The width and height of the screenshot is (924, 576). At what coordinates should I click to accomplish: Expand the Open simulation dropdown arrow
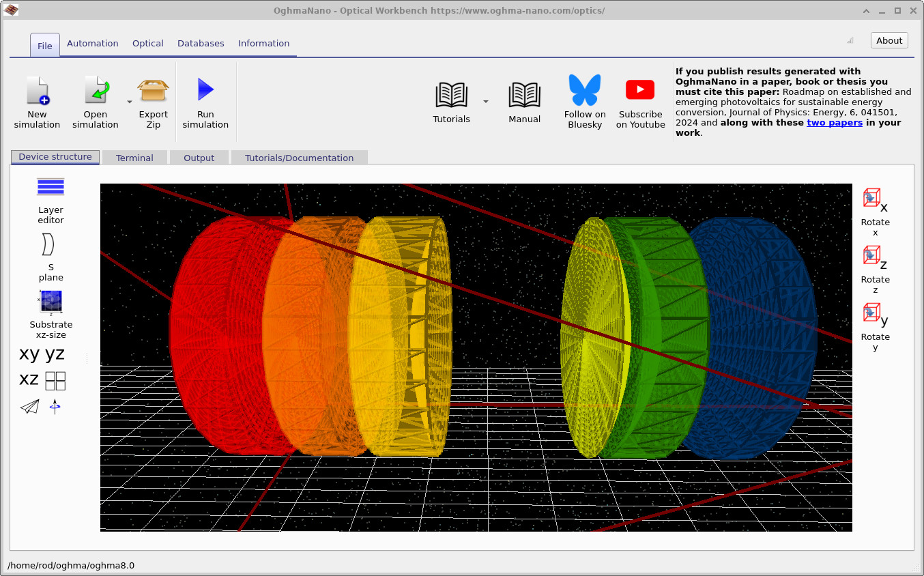pos(130,102)
